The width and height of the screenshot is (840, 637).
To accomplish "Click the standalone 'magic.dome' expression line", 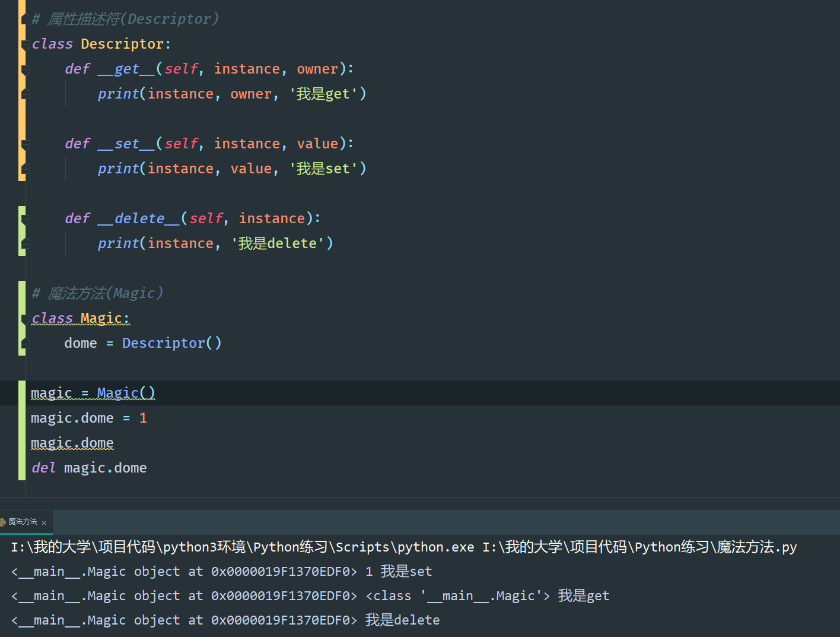I will (72, 443).
